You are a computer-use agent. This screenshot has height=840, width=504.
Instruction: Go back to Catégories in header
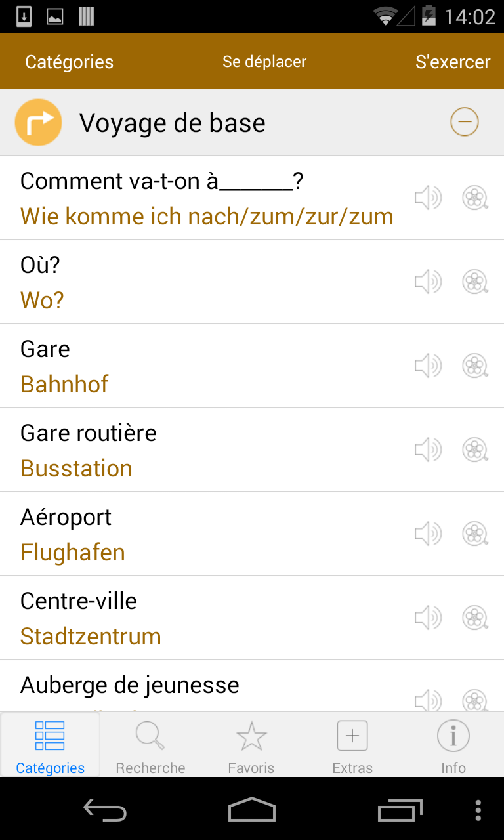[69, 62]
